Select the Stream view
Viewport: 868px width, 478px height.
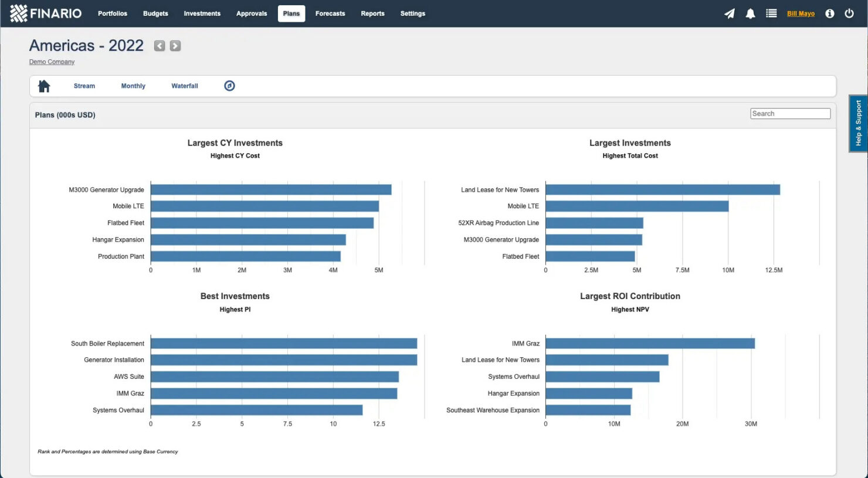pyautogui.click(x=84, y=86)
